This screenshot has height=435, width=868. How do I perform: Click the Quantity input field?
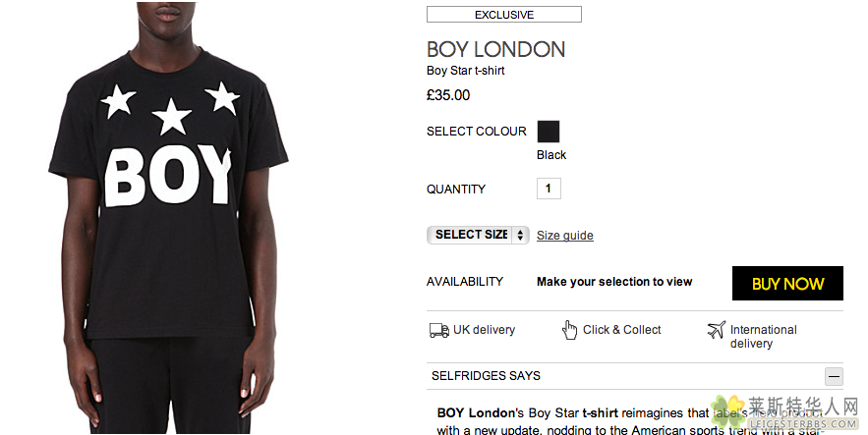coord(549,189)
